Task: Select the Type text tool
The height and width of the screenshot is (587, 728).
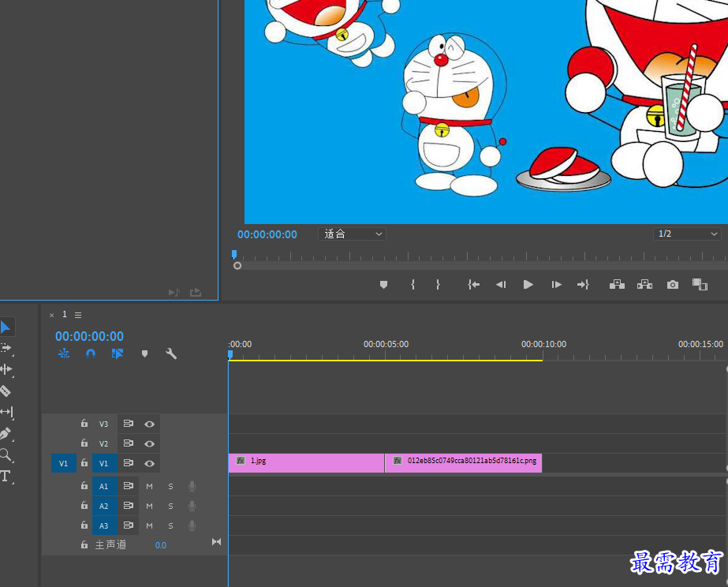Action: (x=5, y=476)
